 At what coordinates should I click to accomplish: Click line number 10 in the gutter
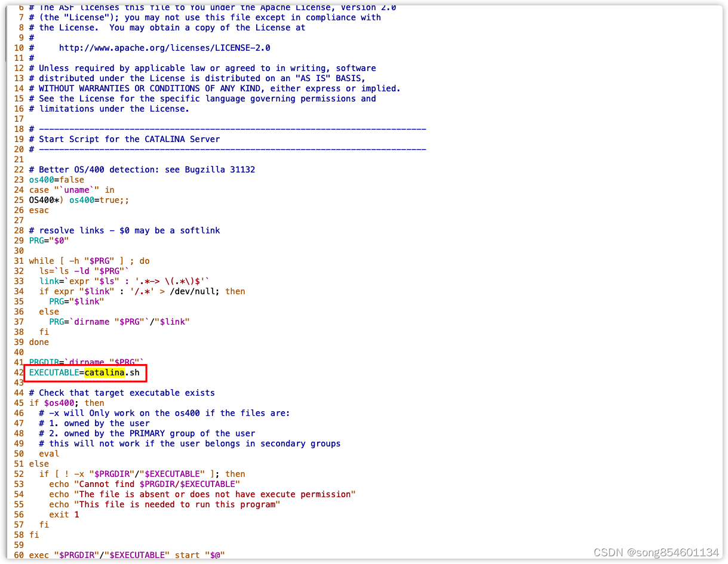click(x=19, y=48)
